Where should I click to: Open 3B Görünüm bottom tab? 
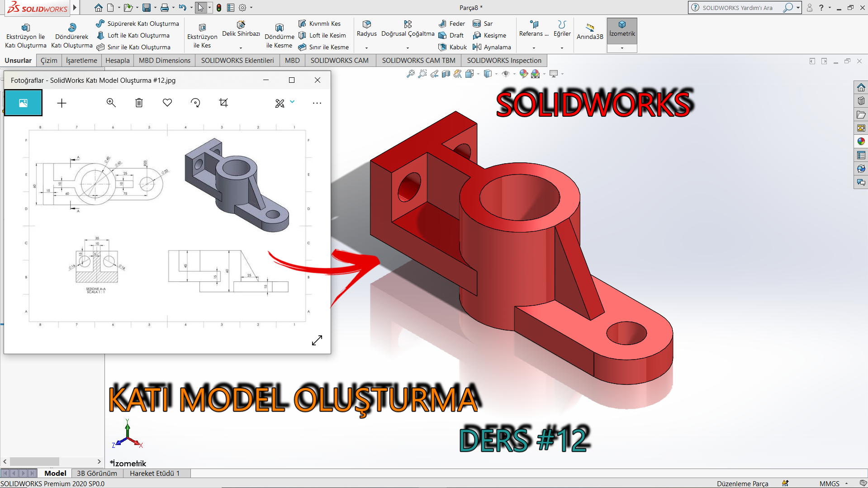97,473
